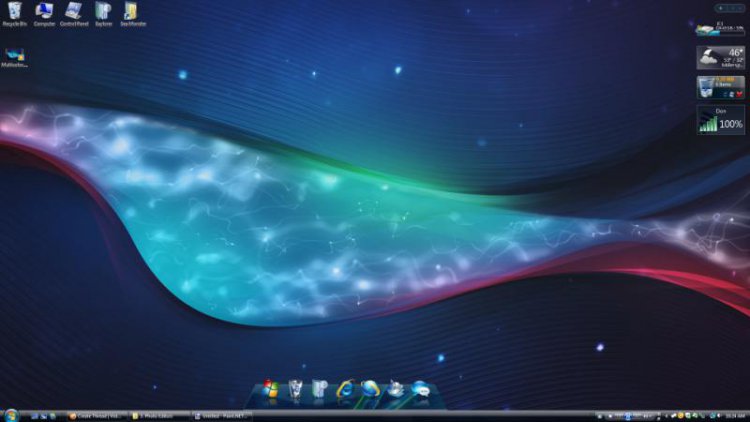This screenshot has height=422, width=750.
Task: Click the first Quick Launch icon beside Start
Action: pos(34,416)
